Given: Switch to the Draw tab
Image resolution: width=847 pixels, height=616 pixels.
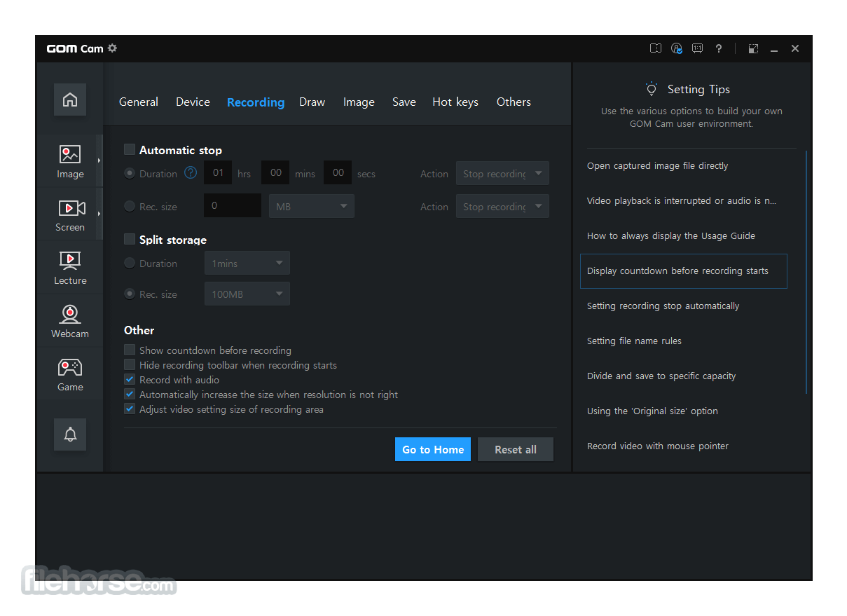Looking at the screenshot, I should pyautogui.click(x=312, y=102).
